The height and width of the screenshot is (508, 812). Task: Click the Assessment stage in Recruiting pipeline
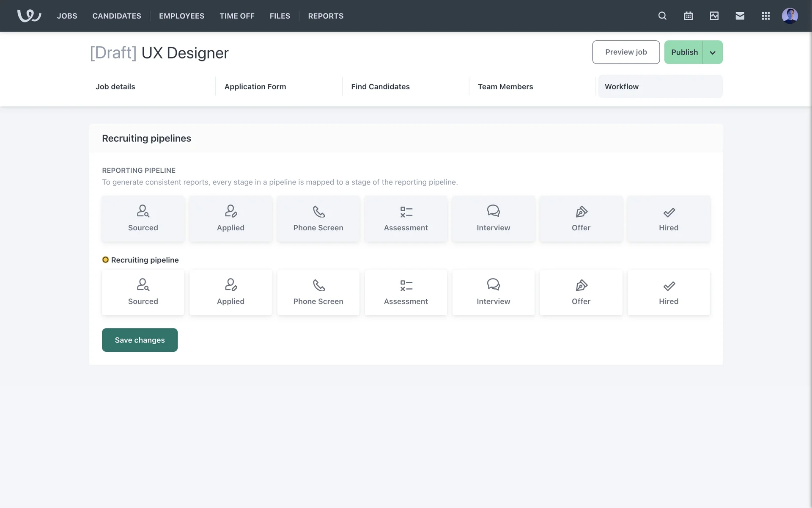(x=406, y=293)
